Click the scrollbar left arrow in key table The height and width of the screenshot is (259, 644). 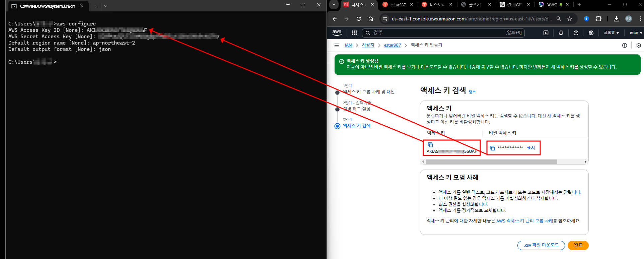tap(423, 162)
